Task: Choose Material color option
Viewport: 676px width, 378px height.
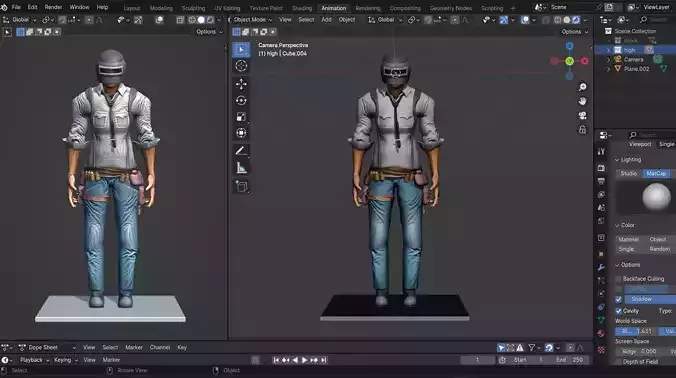Action: point(628,239)
